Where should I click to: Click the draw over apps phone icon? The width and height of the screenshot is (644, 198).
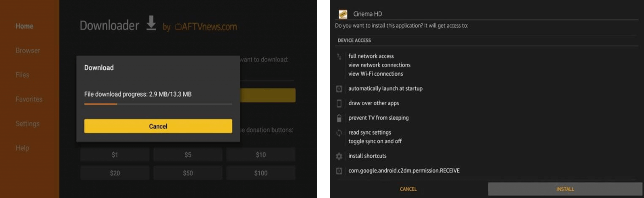point(339,103)
